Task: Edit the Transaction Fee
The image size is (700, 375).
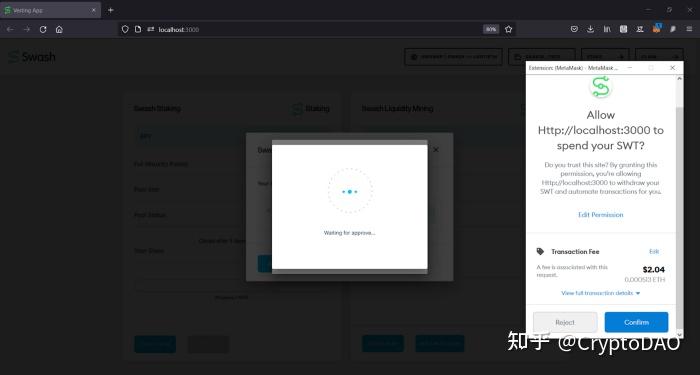Action: (x=654, y=251)
